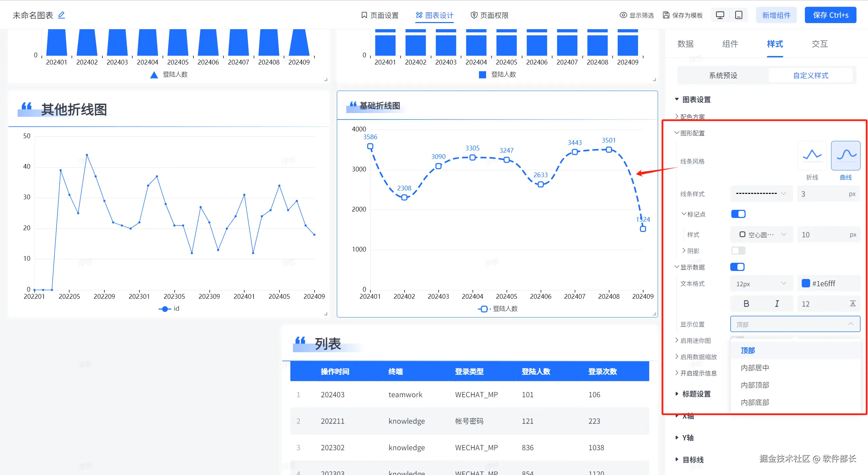
Task: Open the 页面设置 top menu tab
Action: click(380, 15)
